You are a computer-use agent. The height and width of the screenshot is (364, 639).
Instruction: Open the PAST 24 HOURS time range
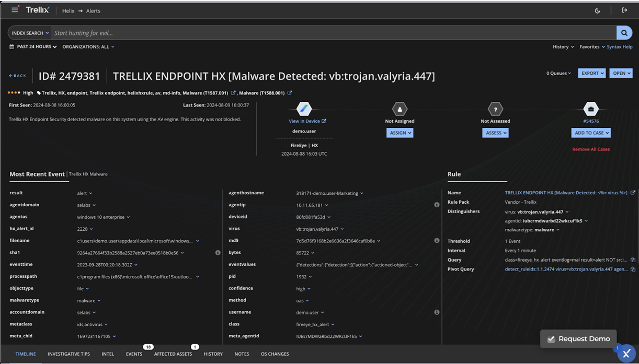coord(33,46)
